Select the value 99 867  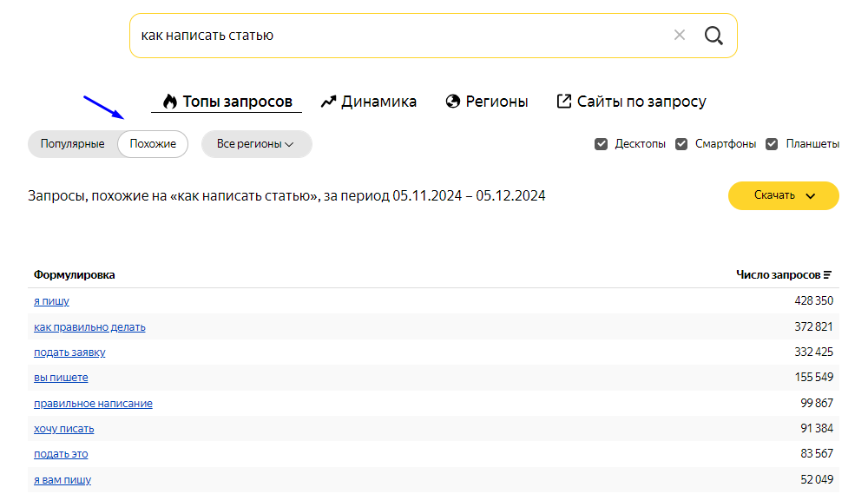tap(817, 403)
